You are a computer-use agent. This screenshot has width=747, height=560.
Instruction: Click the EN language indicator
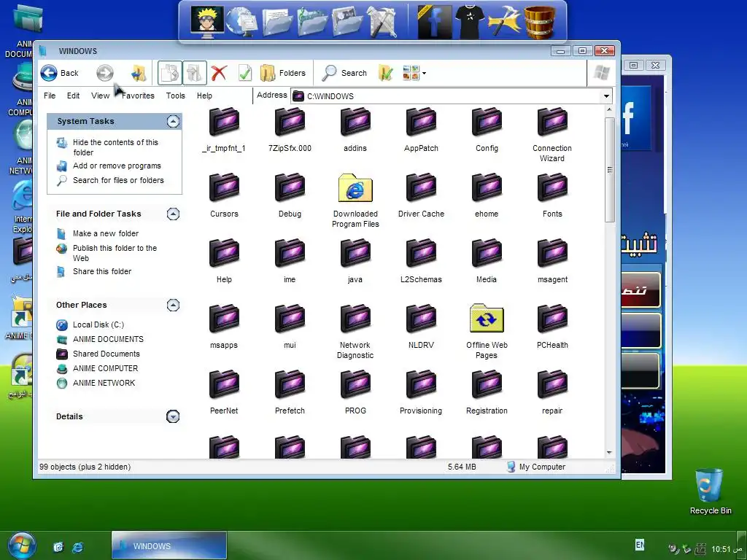coord(640,544)
